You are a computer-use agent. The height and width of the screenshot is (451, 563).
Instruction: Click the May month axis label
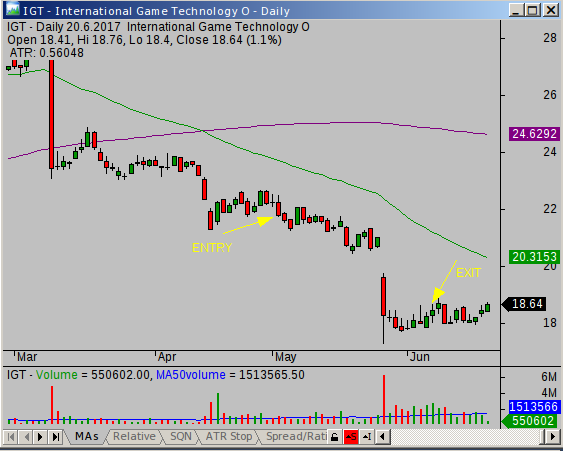pos(286,357)
